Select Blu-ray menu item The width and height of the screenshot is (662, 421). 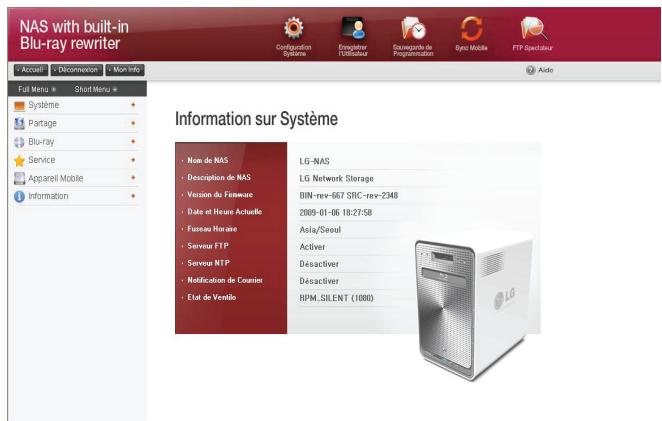click(x=41, y=142)
